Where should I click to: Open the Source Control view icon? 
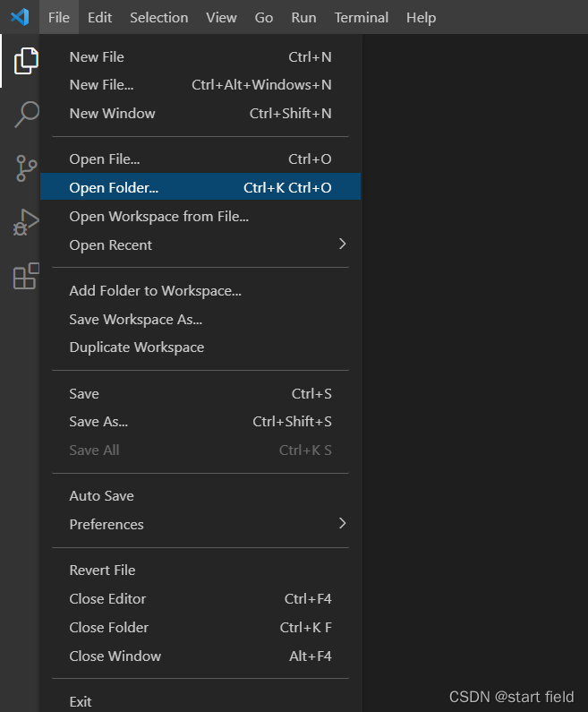[26, 168]
